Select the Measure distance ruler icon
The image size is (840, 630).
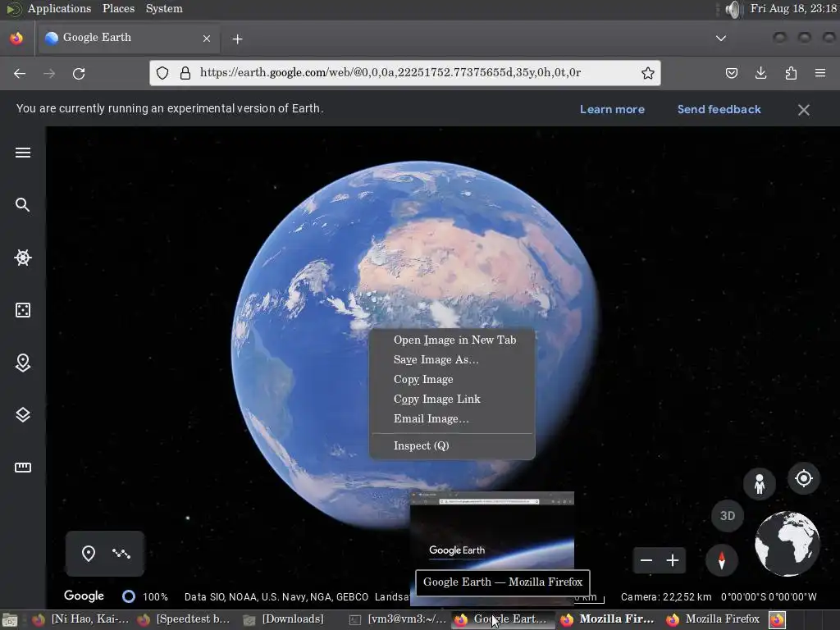22,467
